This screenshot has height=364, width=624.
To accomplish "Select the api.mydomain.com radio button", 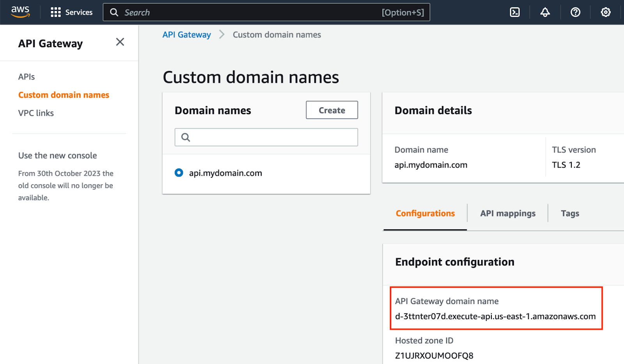I will pyautogui.click(x=179, y=173).
